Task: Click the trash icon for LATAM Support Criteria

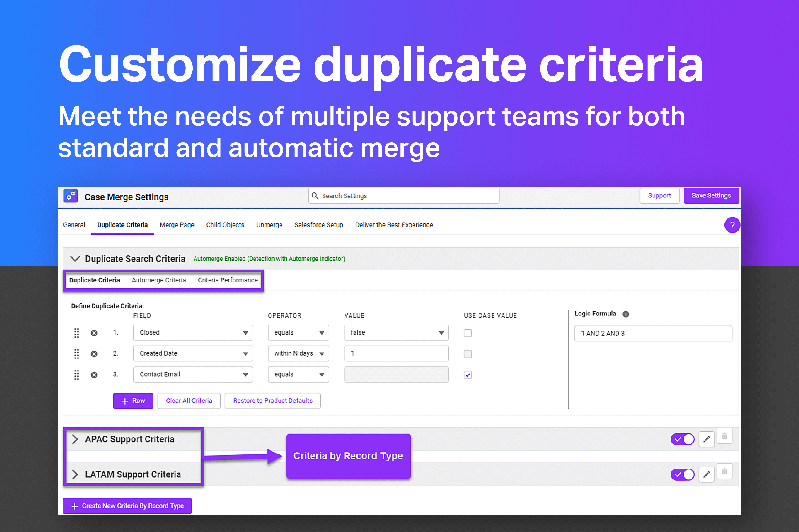Action: 724,471
